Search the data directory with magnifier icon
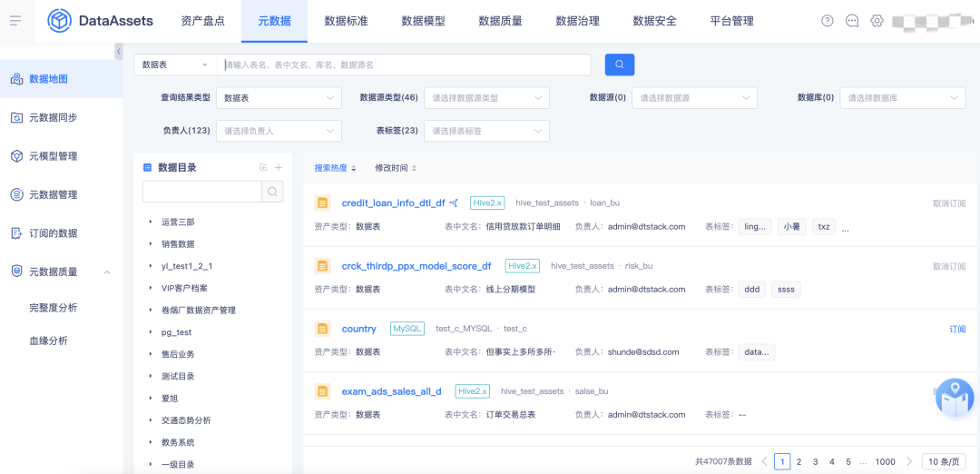The image size is (980, 474). (272, 192)
